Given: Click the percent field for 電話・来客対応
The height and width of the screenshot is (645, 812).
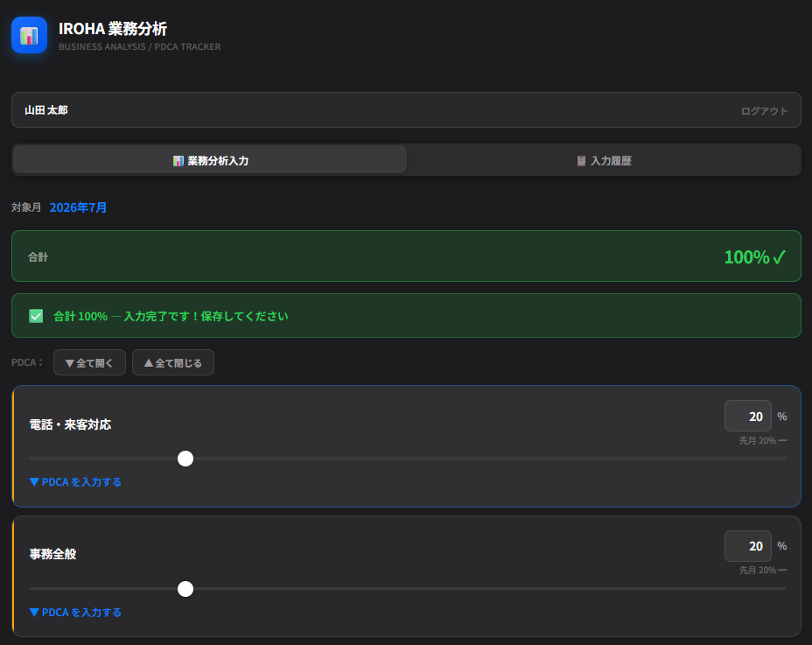Looking at the screenshot, I should (748, 416).
